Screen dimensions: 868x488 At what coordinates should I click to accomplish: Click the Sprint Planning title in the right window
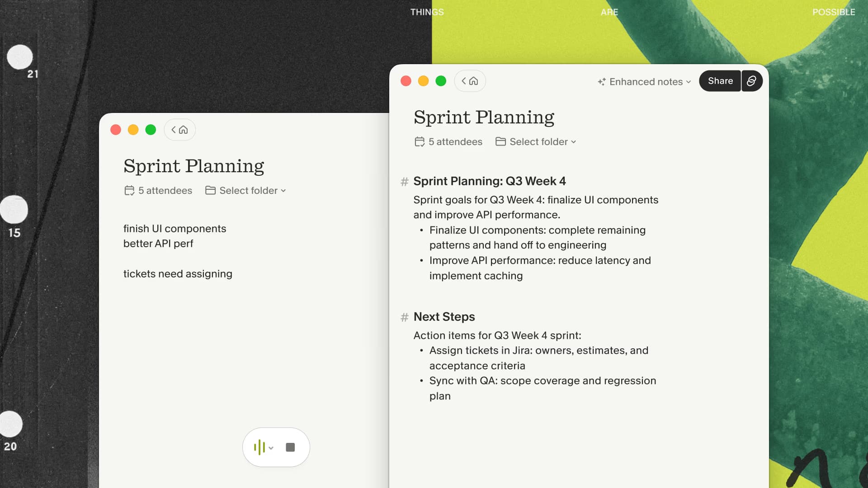pyautogui.click(x=484, y=117)
